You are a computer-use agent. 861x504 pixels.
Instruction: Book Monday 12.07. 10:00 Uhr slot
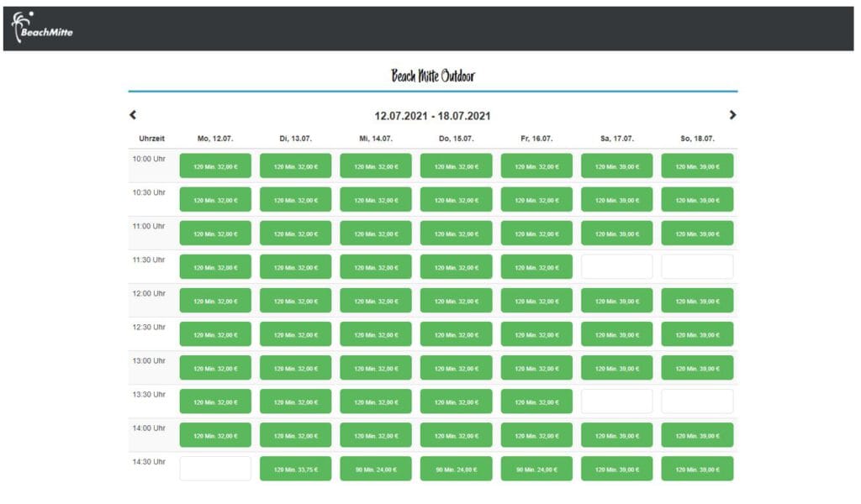click(x=215, y=166)
